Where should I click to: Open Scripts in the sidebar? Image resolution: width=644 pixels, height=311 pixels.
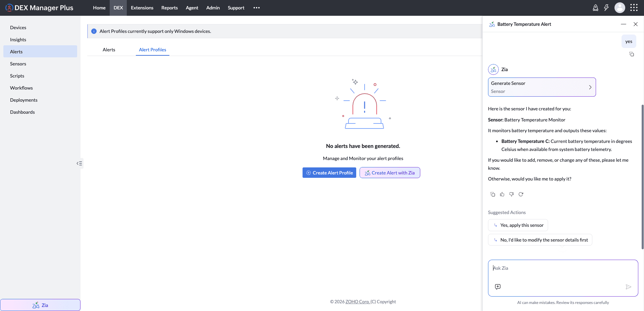pos(40,76)
